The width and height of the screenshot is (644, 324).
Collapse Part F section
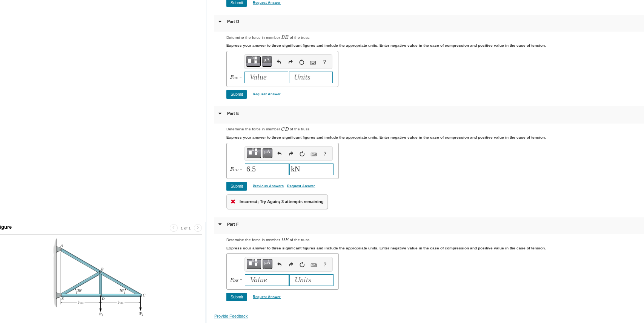point(220,224)
